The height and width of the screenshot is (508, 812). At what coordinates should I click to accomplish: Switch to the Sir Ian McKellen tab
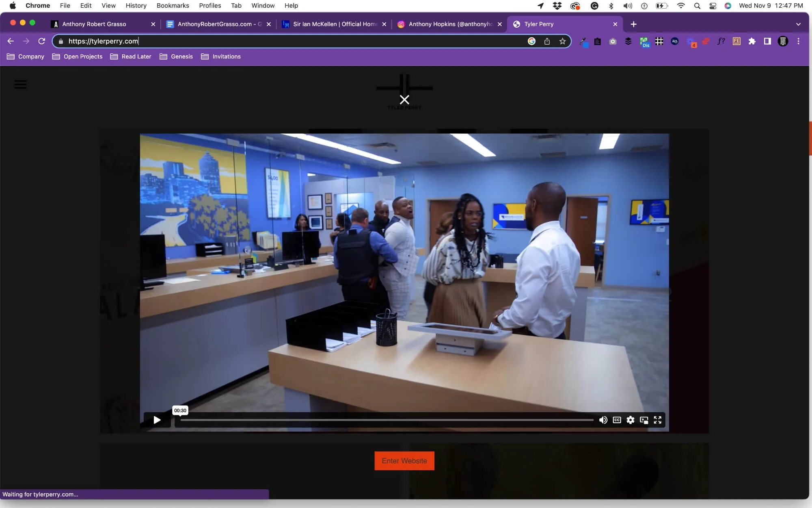335,24
